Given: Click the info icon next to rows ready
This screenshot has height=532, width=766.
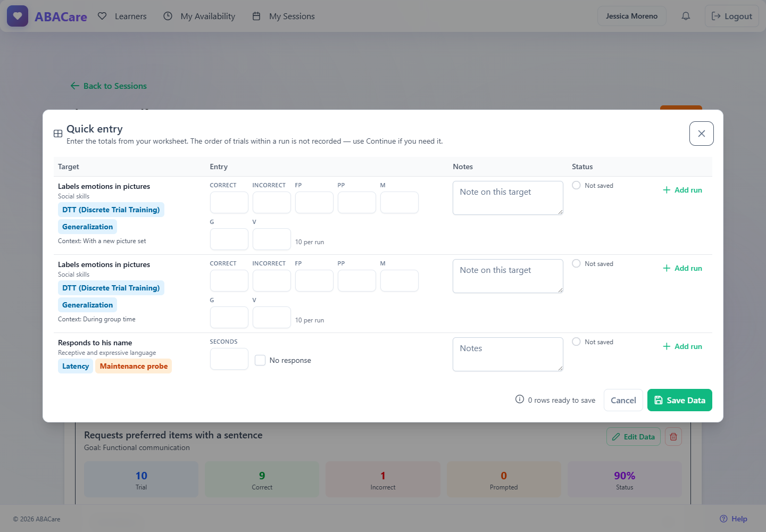Looking at the screenshot, I should (x=520, y=400).
